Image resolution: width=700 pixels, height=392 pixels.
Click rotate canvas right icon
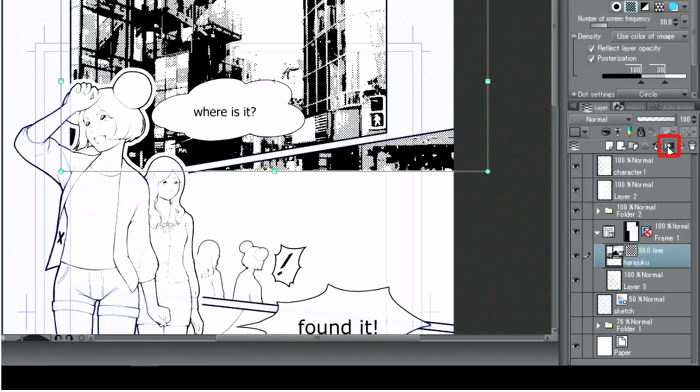click(69, 338)
